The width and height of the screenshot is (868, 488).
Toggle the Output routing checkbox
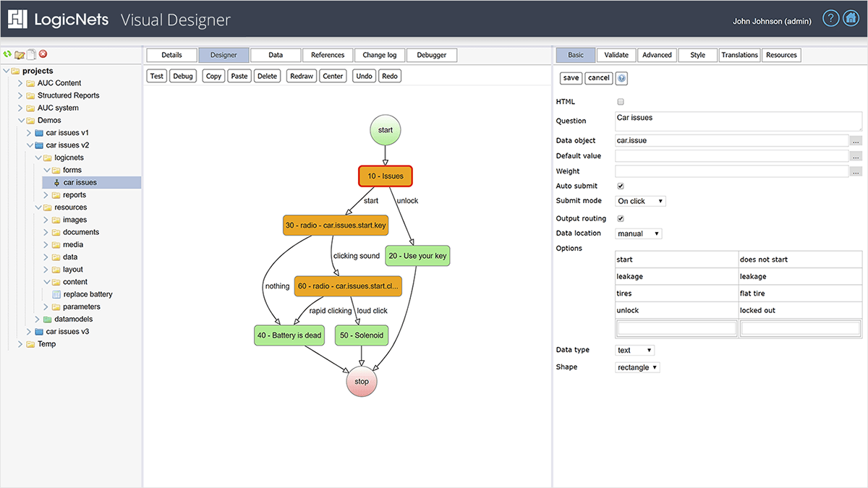(x=621, y=218)
